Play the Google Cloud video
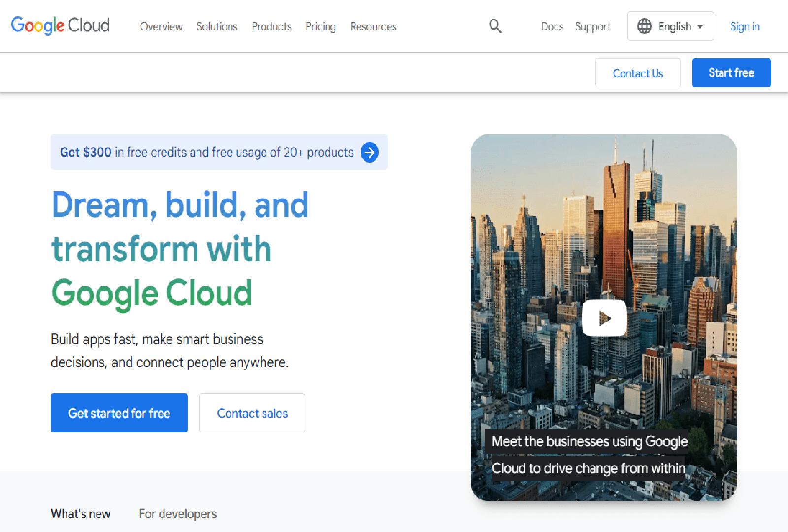Image resolution: width=788 pixels, height=532 pixels. [x=604, y=318]
